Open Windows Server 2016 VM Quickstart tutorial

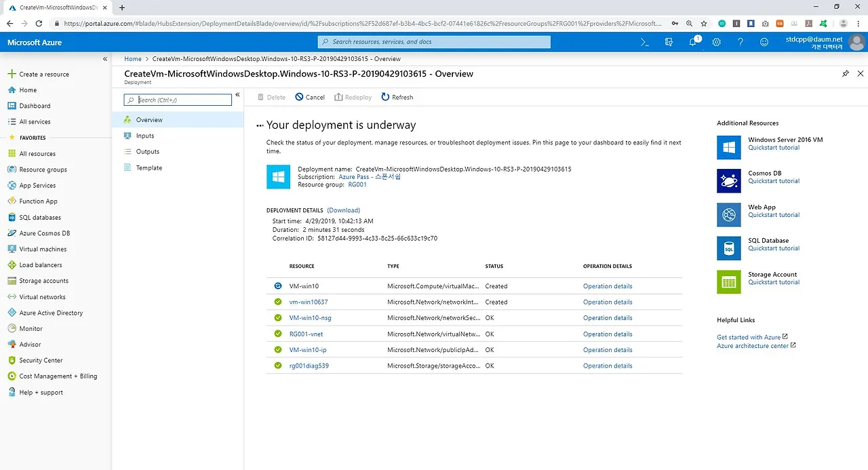[774, 147]
